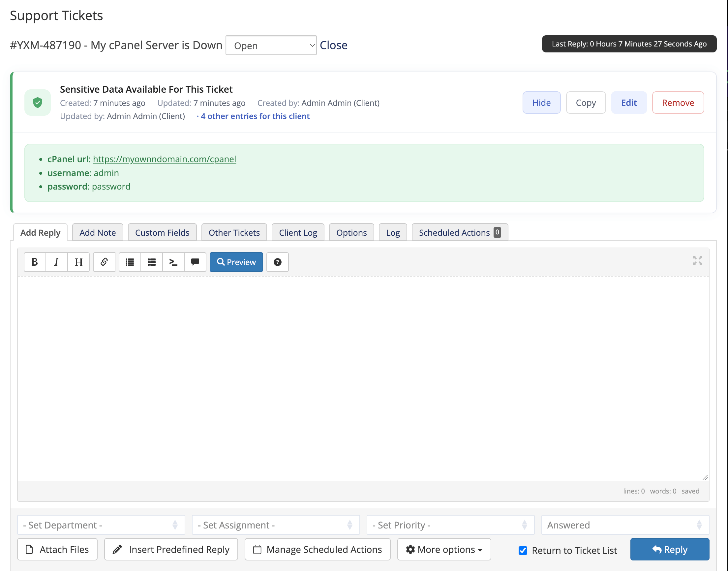Insert a bulleted list with the second list icon

click(152, 262)
